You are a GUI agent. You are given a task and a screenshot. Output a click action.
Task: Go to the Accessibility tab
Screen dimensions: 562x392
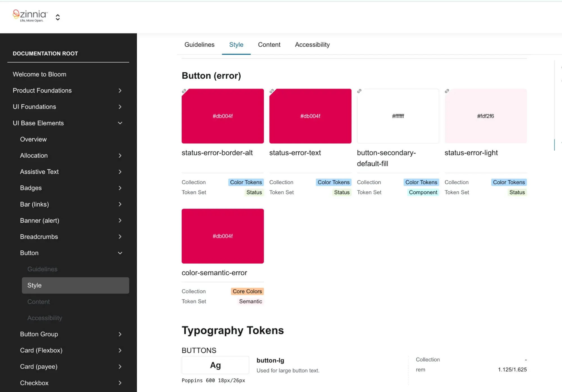point(312,45)
